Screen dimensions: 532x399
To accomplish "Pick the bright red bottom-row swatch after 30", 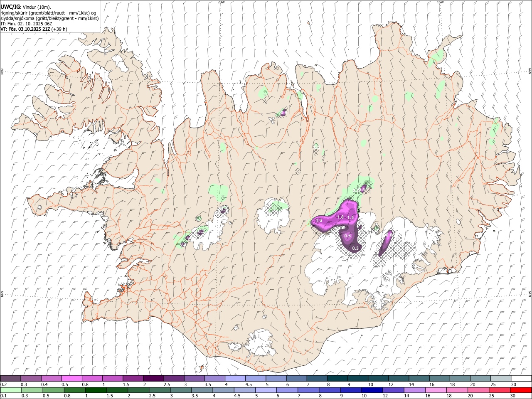I will click(x=521, y=390).
